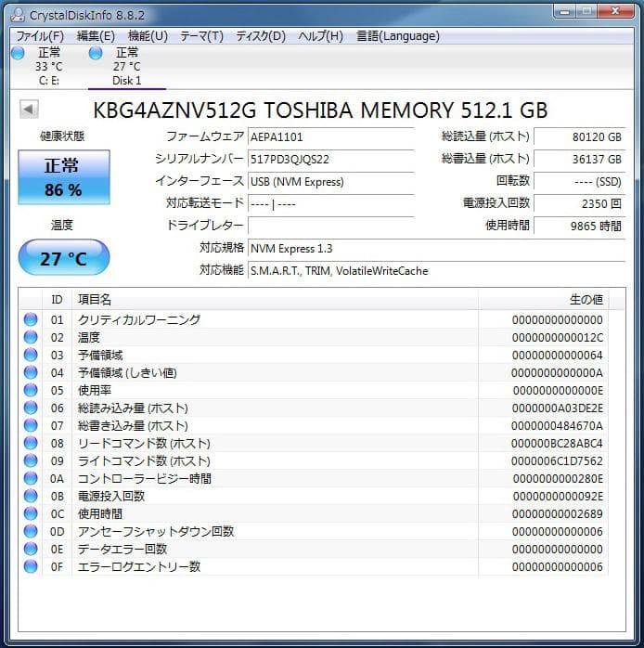Click the status orb for データエラー回数 row
This screenshot has width=644, height=648.
[31, 549]
